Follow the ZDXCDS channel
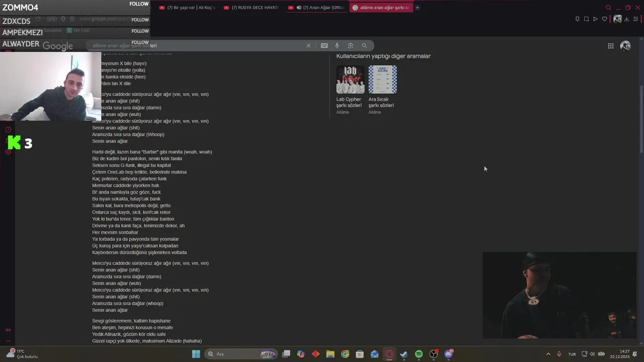This screenshot has width=644, height=362. (140, 20)
